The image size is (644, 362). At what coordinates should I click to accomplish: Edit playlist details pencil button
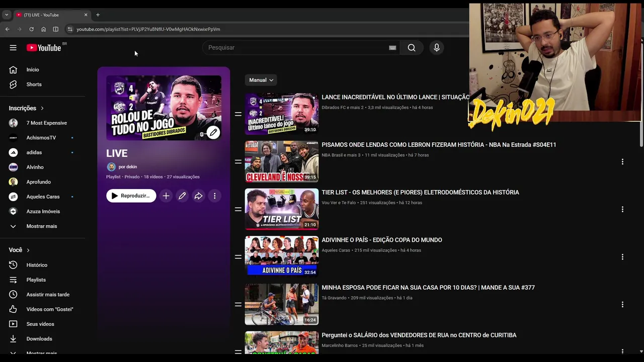click(x=182, y=196)
